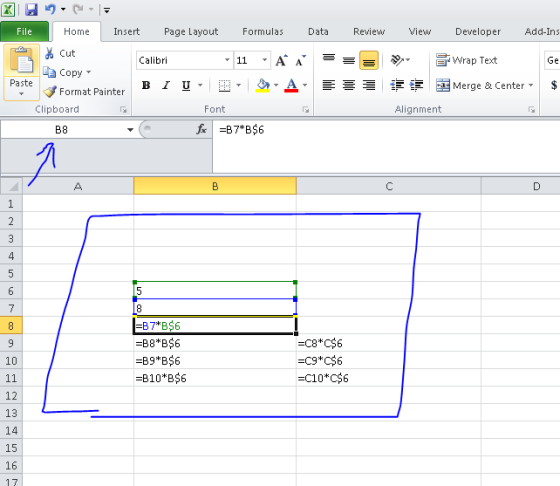Open the Font Color palette arrow

tap(305, 85)
